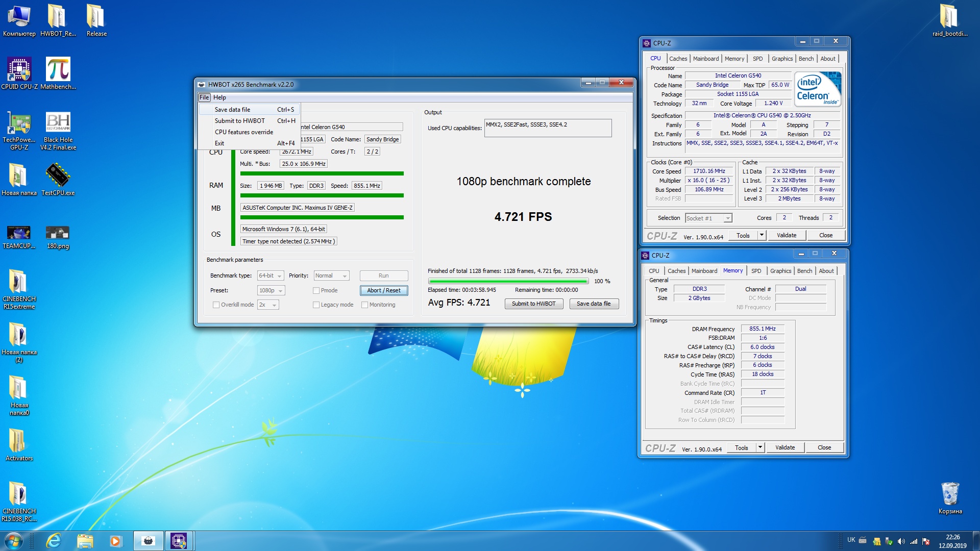Screen dimensions: 980x551
Task: Open the Overkill 2x multiplier dropdown
Action: (268, 305)
